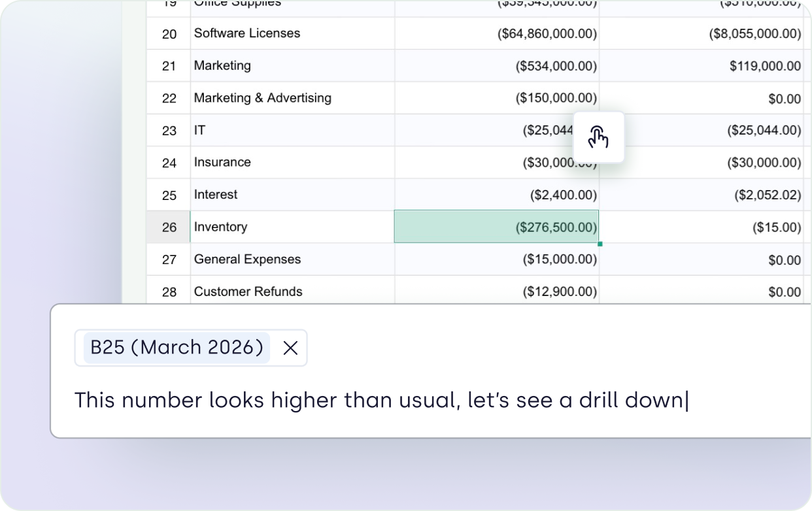The width and height of the screenshot is (812, 511).
Task: Click the General Expenses label cell
Action: [x=292, y=259]
